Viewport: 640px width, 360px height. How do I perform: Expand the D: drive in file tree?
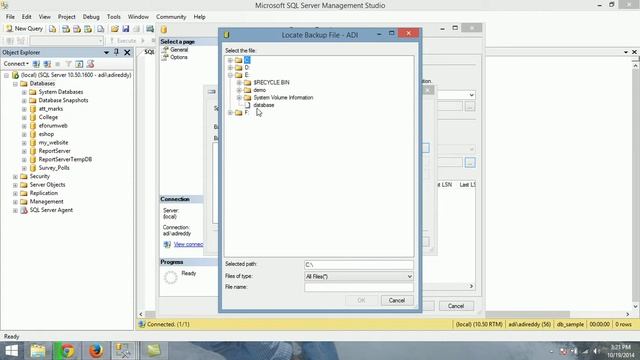(x=230, y=68)
